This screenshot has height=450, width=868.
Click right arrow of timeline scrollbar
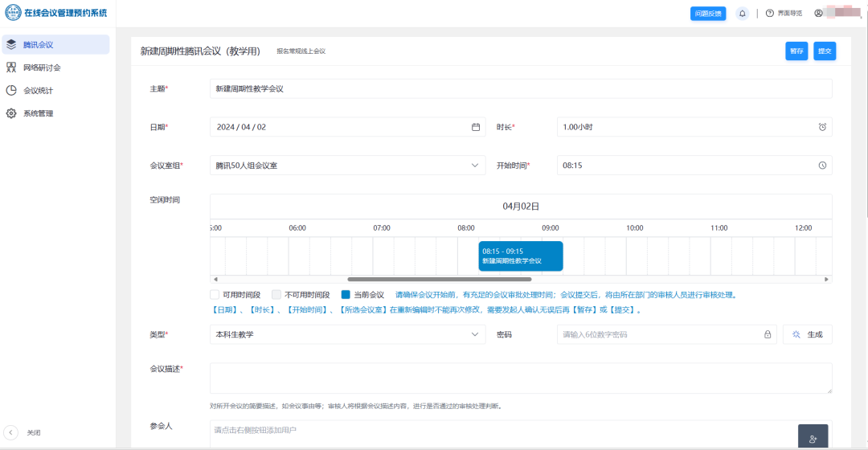pos(826,280)
